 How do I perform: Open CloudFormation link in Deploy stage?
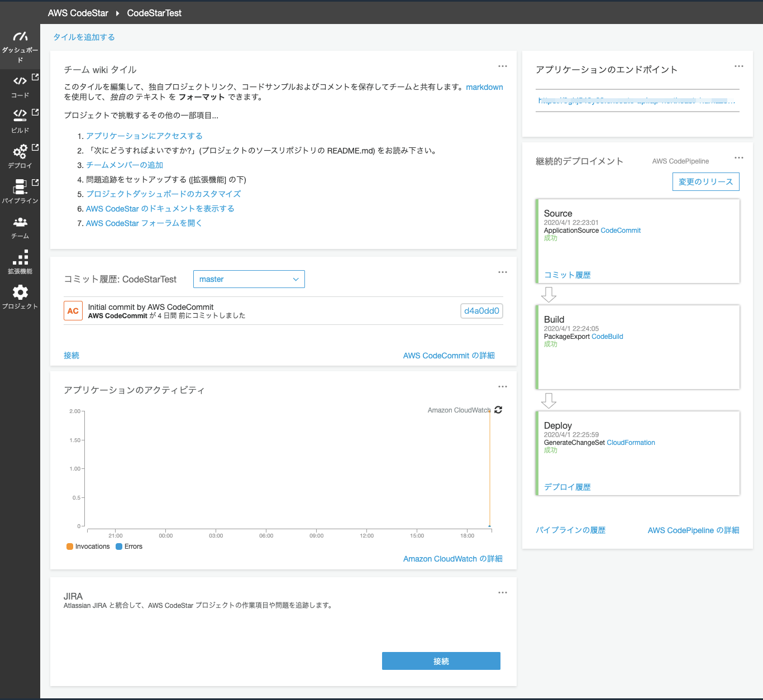631,442
